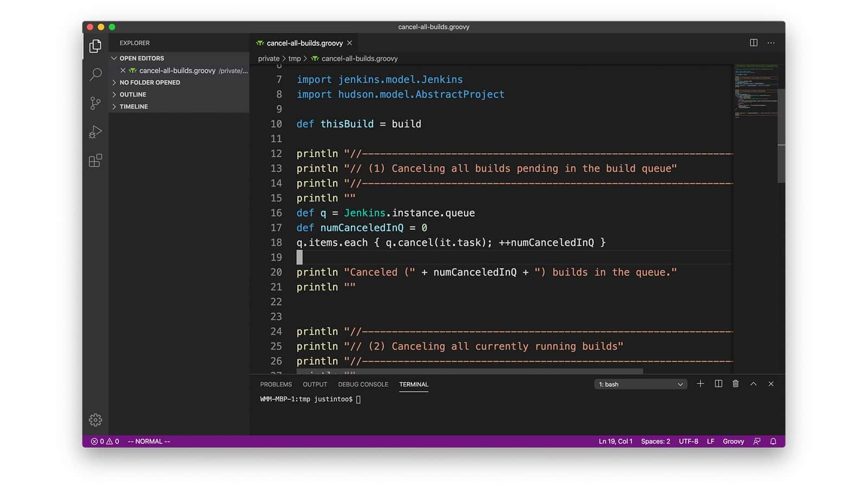This screenshot has width=868, height=488.
Task: Select the Source Control icon
Action: 95,103
